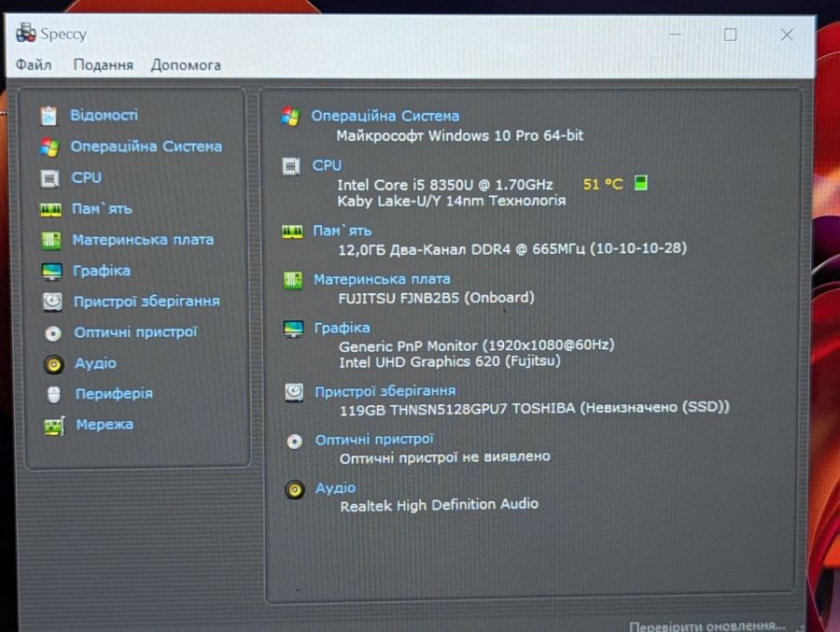Click the monitor icon beside sidebar Графіка
This screenshot has width=840, height=632.
pyautogui.click(x=52, y=272)
